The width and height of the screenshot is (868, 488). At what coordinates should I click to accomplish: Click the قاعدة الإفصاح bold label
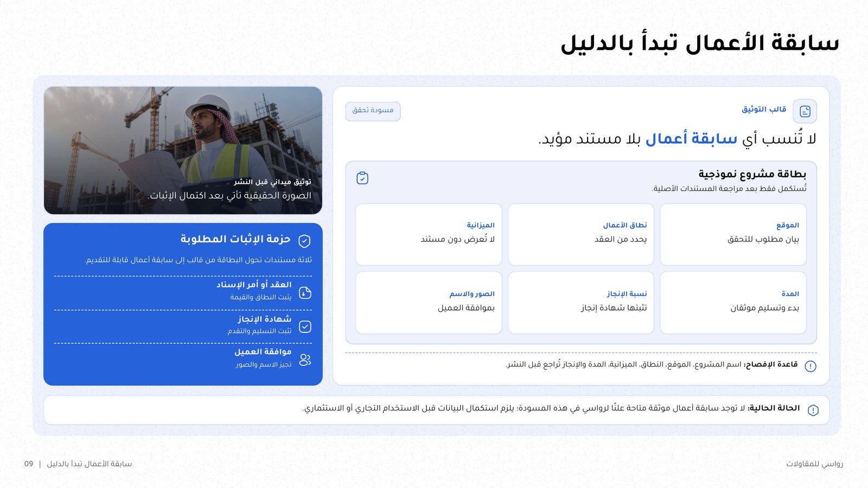pos(770,364)
